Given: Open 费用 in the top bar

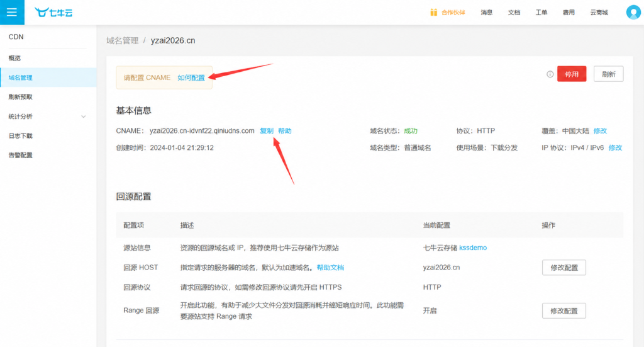Looking at the screenshot, I should [x=569, y=13].
